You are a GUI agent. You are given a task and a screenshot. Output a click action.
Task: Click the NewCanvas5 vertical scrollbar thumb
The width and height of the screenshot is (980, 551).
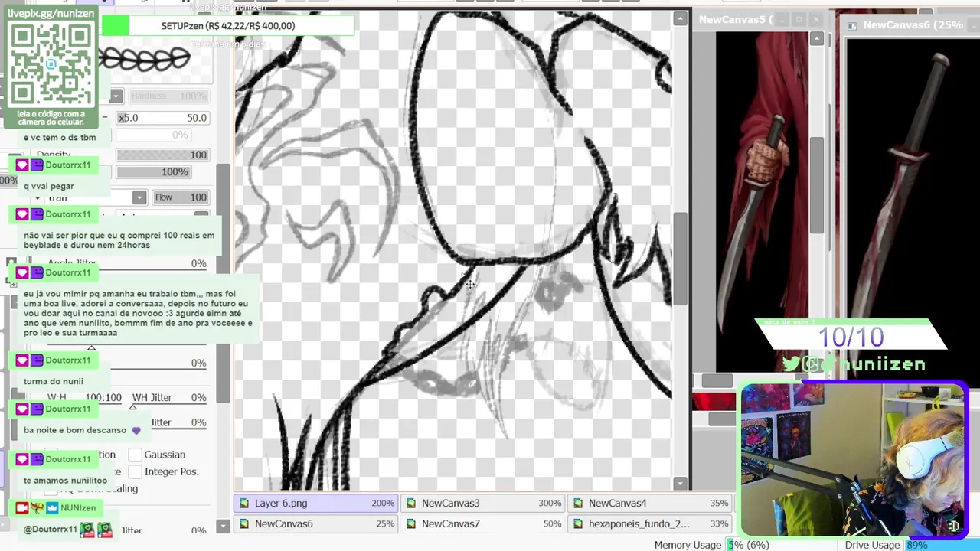tap(817, 185)
